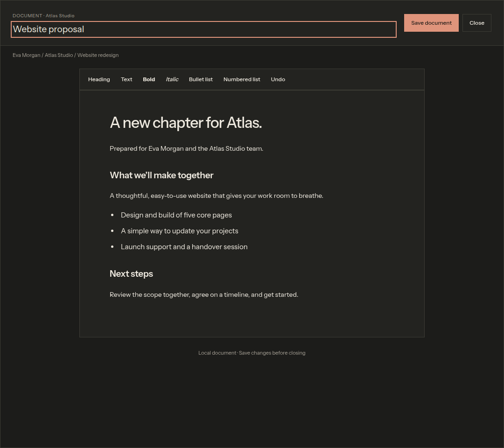This screenshot has width=504, height=448.
Task: Choose the Text style button
Action: (126, 79)
